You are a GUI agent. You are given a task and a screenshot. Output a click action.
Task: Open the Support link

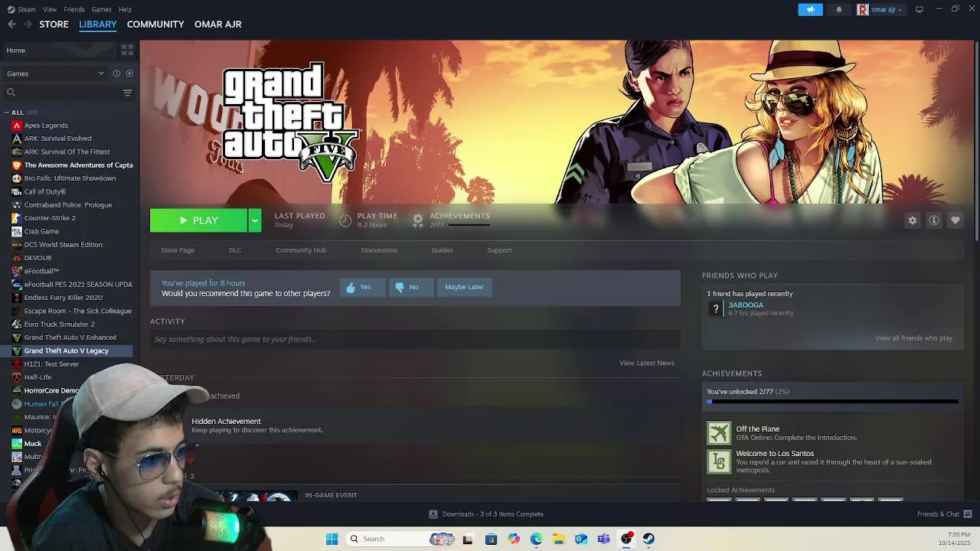point(499,250)
